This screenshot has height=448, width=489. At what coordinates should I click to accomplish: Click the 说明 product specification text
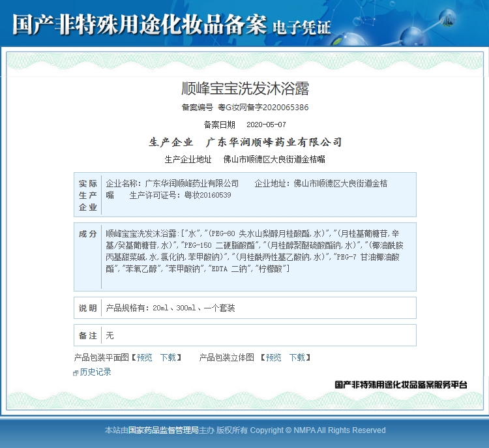pyautogui.click(x=170, y=308)
